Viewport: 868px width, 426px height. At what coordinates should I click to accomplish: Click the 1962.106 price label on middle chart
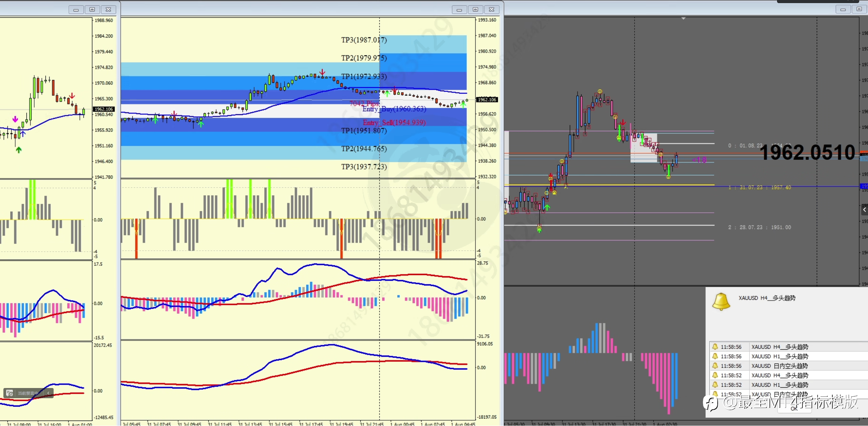[x=487, y=100]
